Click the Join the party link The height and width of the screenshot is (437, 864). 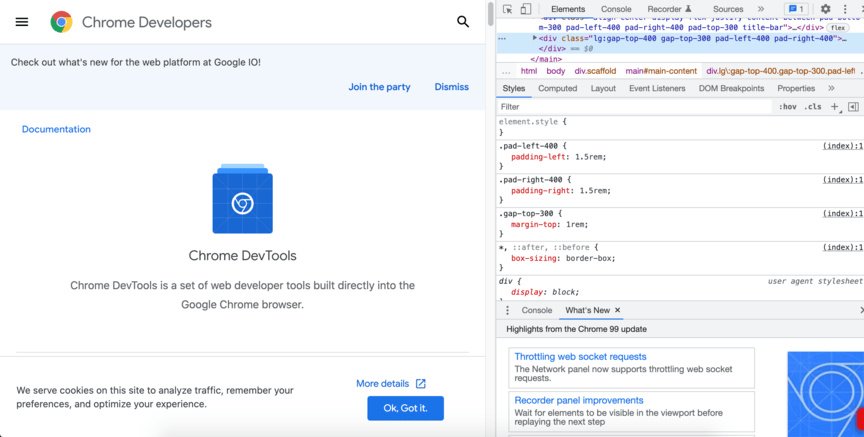[379, 87]
